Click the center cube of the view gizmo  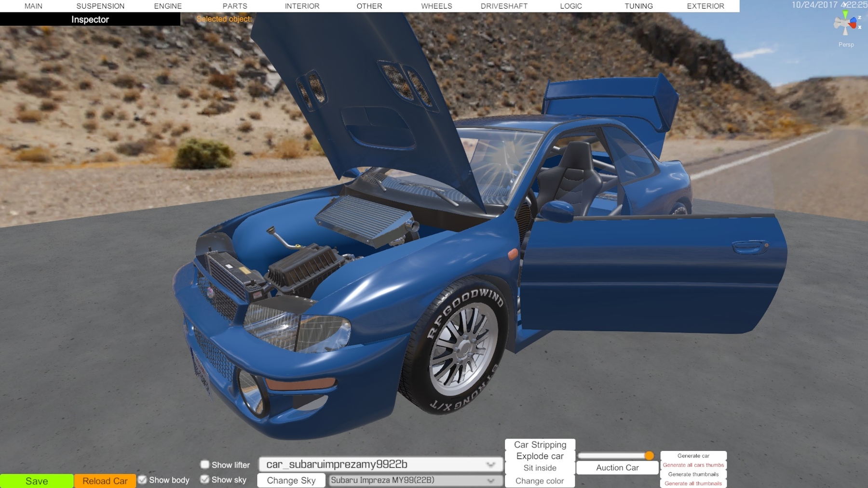(844, 23)
